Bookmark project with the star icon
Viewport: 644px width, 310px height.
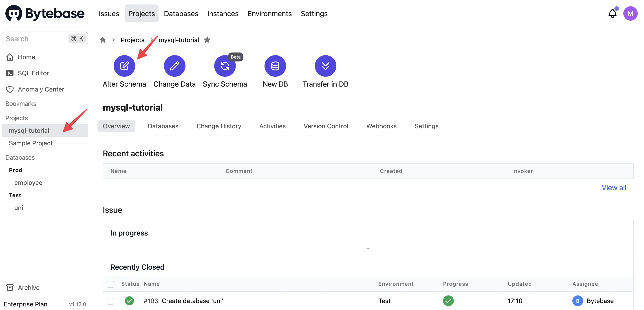[x=207, y=40]
